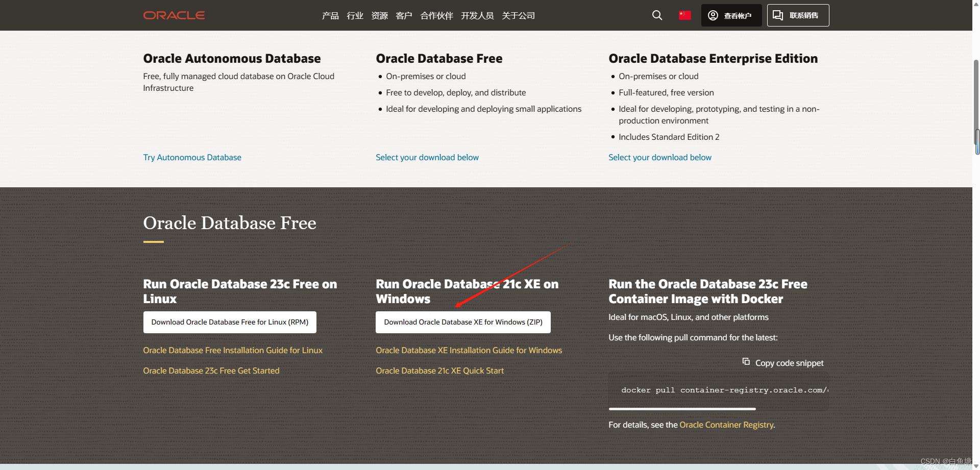Click the Run Oracle Database 21c XE on Windows heading
Image resolution: width=980 pixels, height=470 pixels.
coord(467,291)
